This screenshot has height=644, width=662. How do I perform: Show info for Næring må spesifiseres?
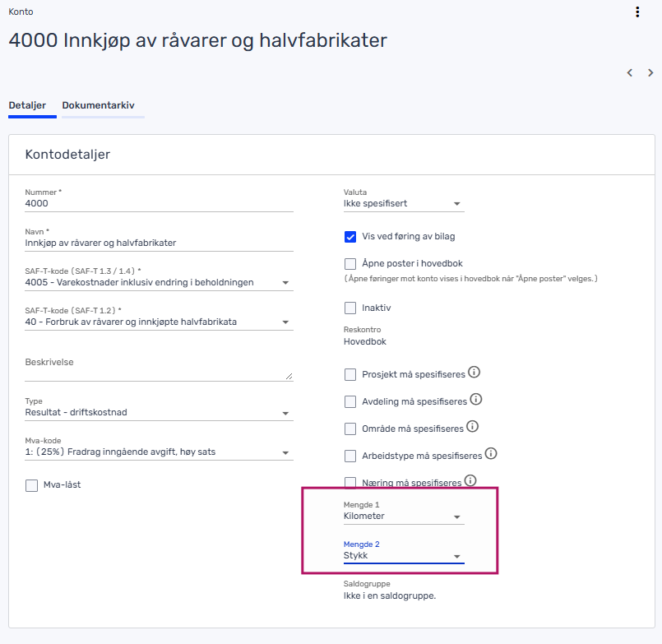pyautogui.click(x=470, y=480)
